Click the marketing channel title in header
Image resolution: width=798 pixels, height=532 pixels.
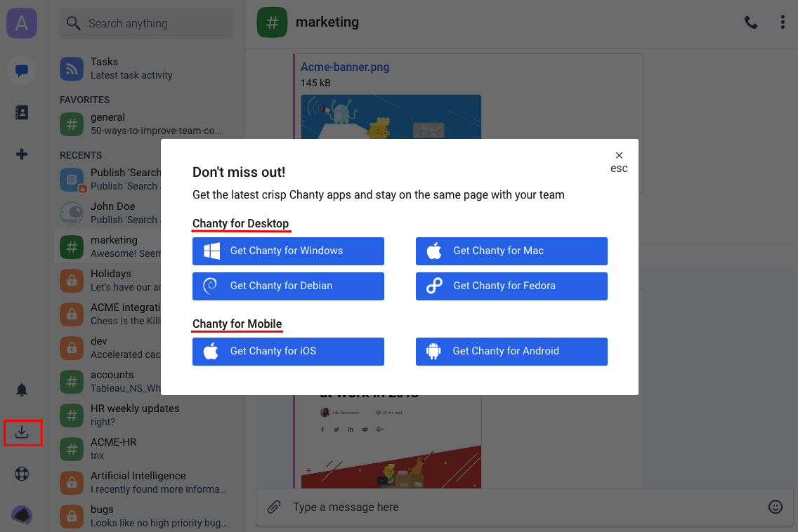(327, 22)
